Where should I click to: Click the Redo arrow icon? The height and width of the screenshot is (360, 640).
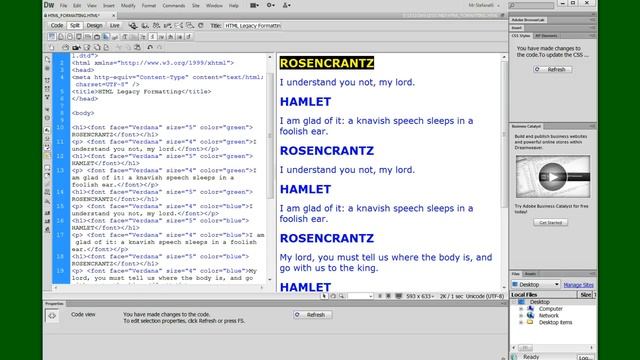(x=160, y=47)
